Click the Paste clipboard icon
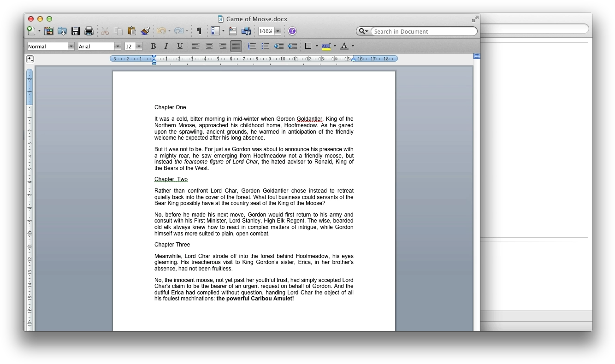 (x=132, y=31)
